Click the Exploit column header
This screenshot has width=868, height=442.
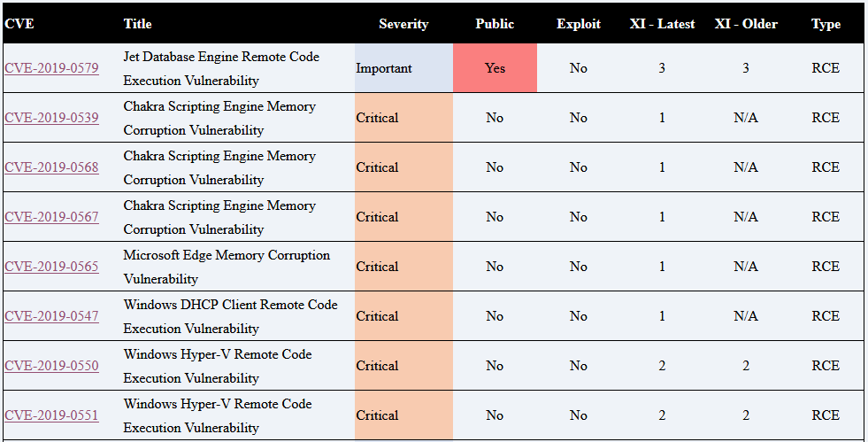(x=579, y=24)
